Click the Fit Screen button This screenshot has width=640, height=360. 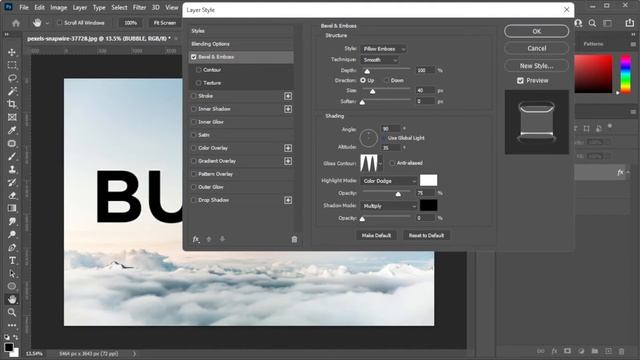[x=164, y=23]
